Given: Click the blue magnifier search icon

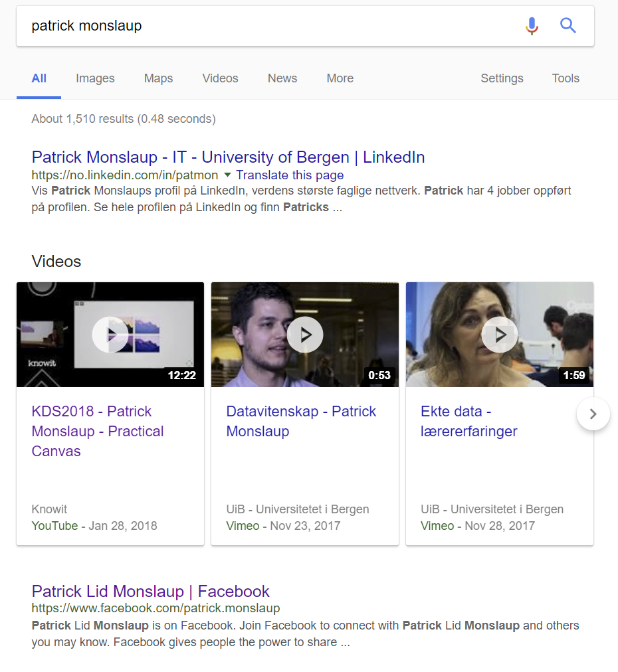Looking at the screenshot, I should 567,26.
